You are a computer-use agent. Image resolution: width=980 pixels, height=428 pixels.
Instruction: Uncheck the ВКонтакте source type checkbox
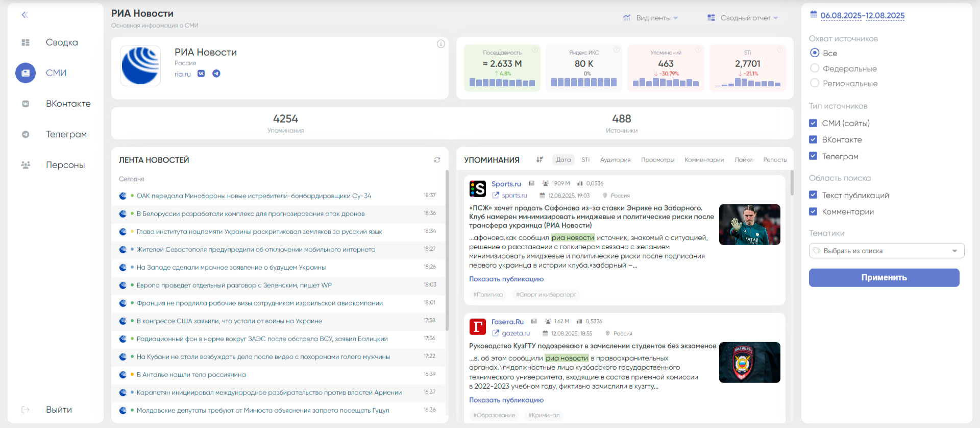pyautogui.click(x=813, y=139)
